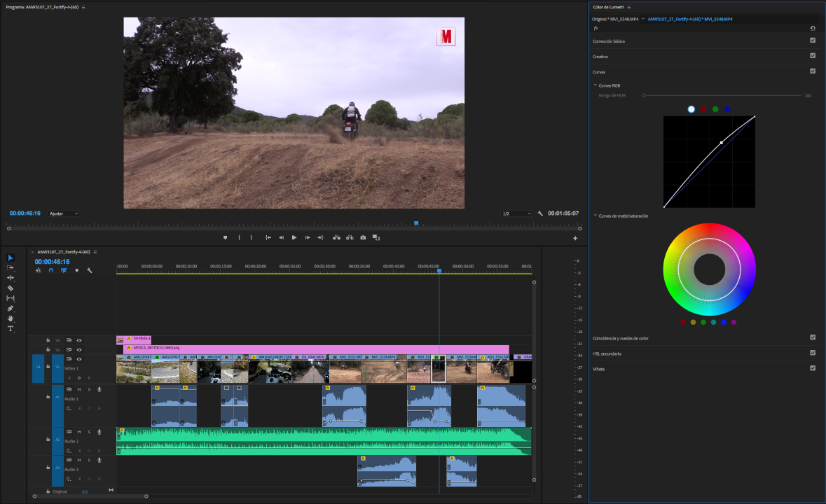Open Program monitor button editor plus
The image size is (826, 504).
pyautogui.click(x=575, y=238)
